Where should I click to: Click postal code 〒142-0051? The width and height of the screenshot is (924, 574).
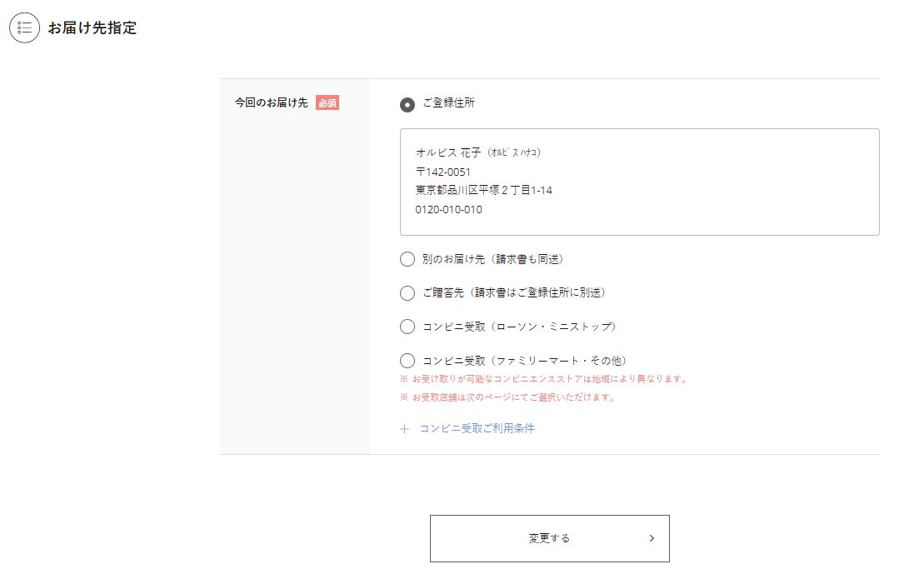[x=443, y=172]
